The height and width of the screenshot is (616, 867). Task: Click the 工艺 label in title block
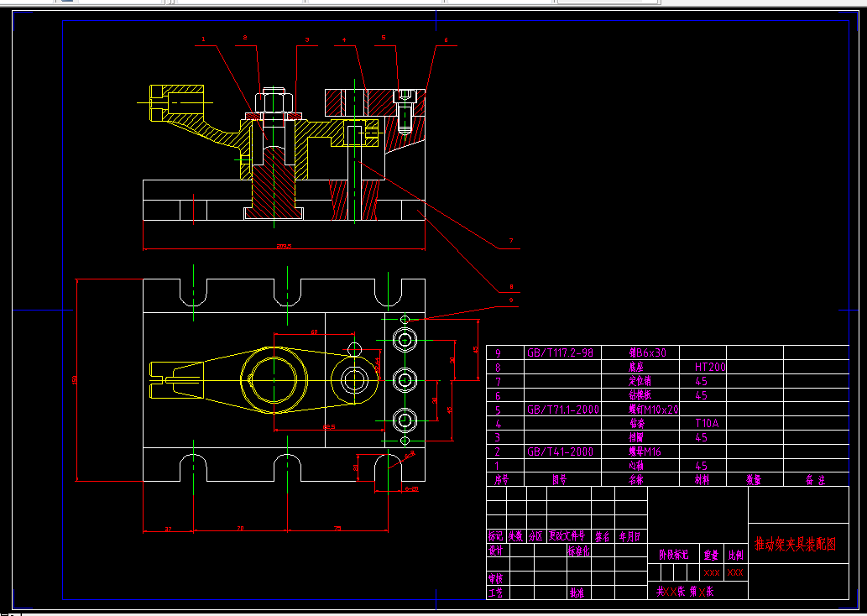click(x=495, y=593)
